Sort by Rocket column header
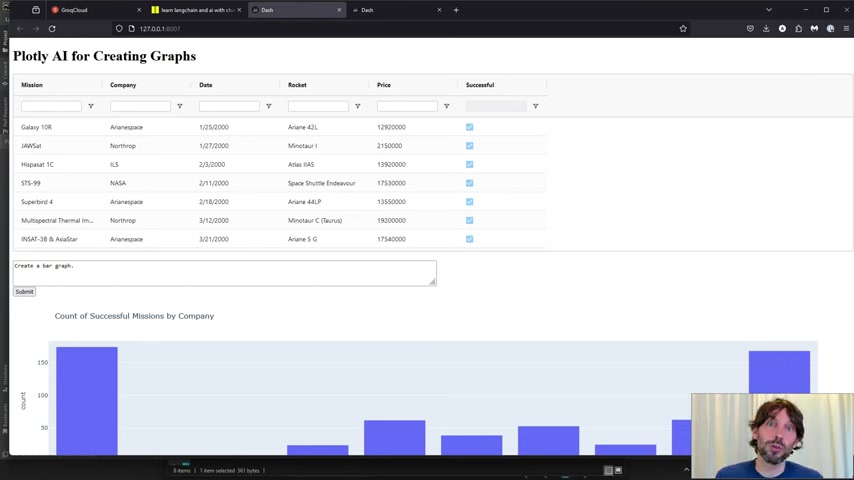854x480 pixels. [297, 85]
